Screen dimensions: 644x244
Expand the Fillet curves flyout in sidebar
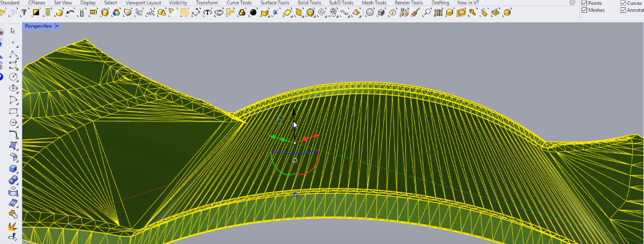tap(13, 134)
